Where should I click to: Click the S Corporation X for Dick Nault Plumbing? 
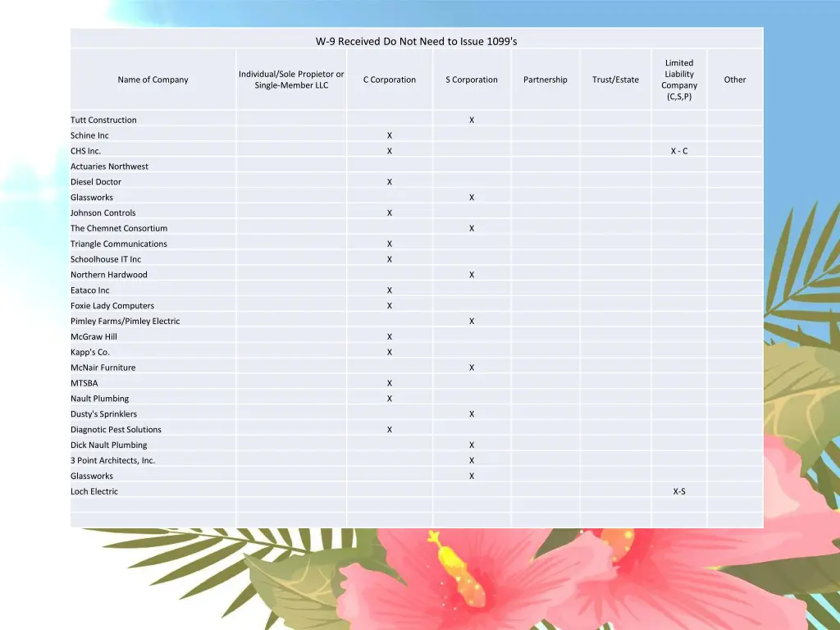(x=472, y=445)
